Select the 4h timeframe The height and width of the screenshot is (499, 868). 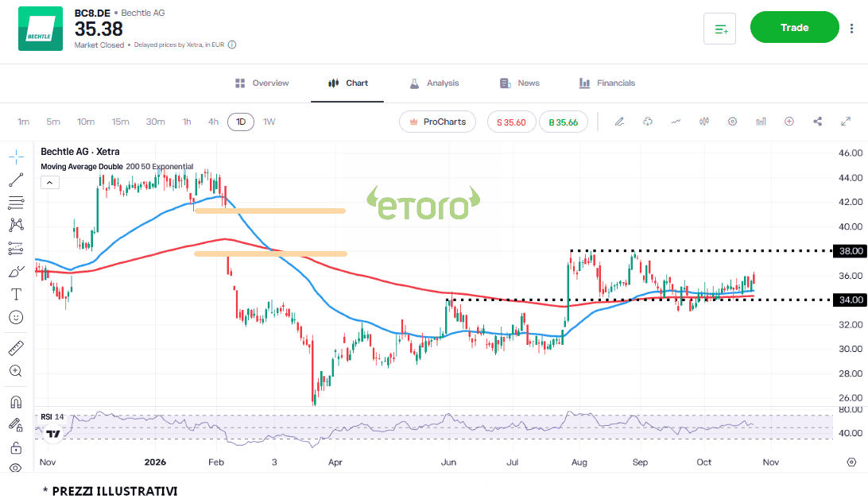point(214,122)
